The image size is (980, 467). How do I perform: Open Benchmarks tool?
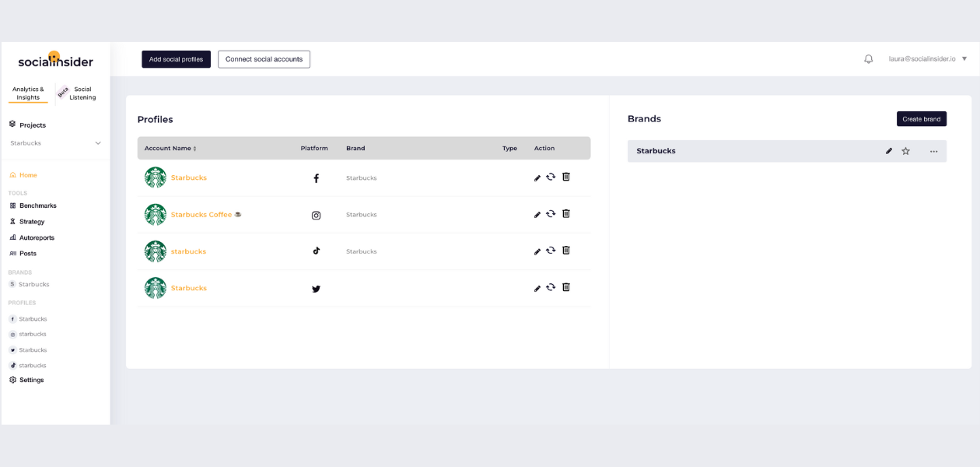(33, 205)
